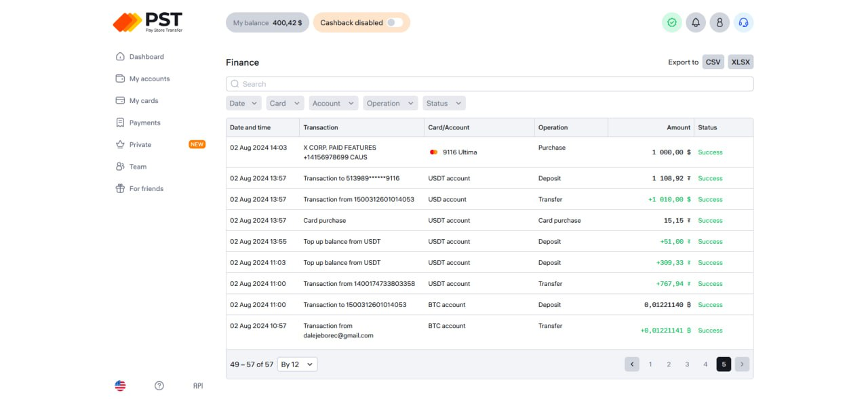Go to previous page arrow
Image resolution: width=868 pixels, height=399 pixels.
coord(632,364)
